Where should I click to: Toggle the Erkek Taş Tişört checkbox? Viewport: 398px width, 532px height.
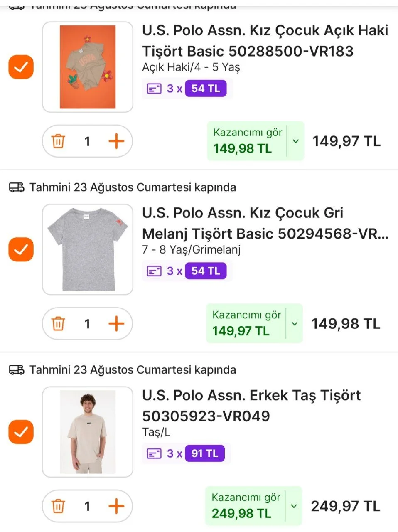[x=21, y=432]
